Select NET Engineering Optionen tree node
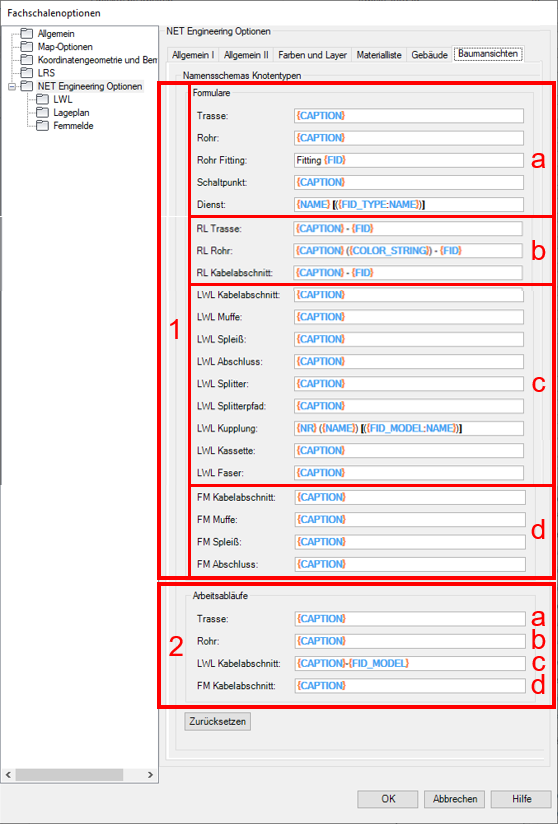This screenshot has height=824, width=558. tap(90, 86)
